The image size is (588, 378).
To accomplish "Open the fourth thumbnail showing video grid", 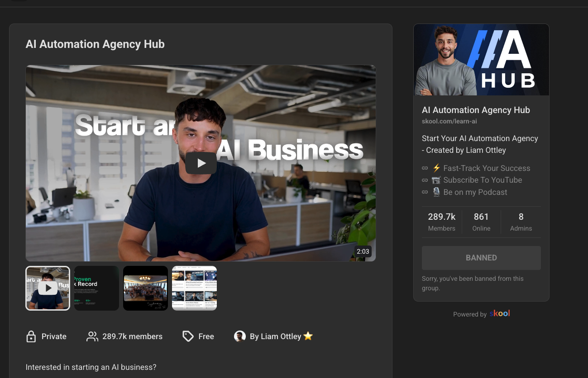I will click(x=194, y=288).
